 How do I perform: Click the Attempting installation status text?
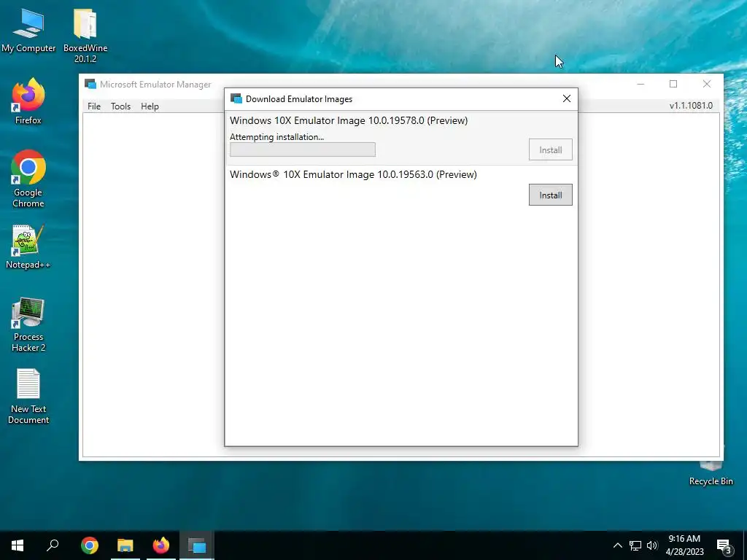tap(276, 137)
